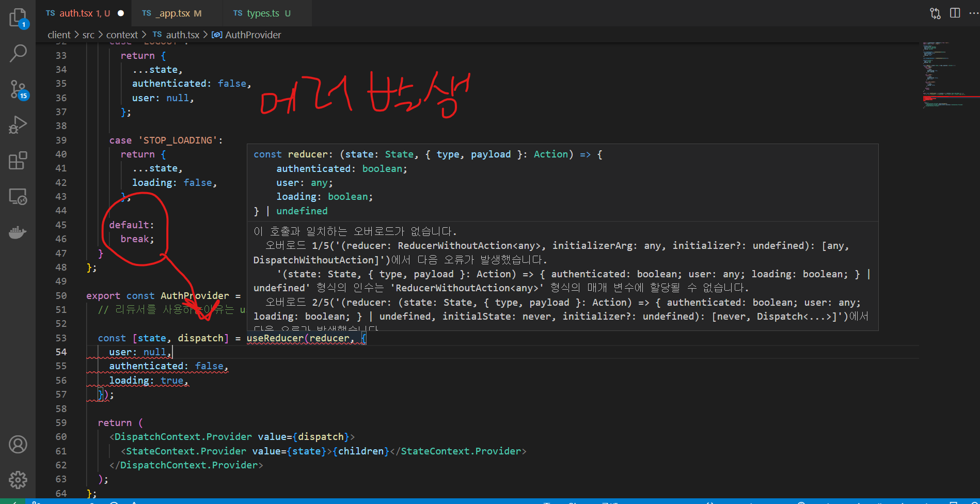Click 'DispatchContext.Provider' opening tag on line 60
This screenshot has height=504, width=980.
click(x=183, y=436)
